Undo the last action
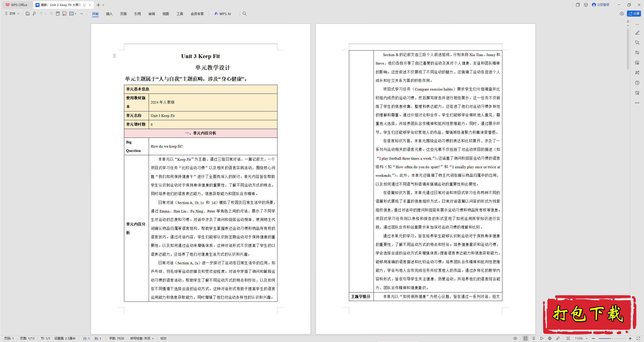Image resolution: width=644 pixels, height=342 pixels. 41,14
